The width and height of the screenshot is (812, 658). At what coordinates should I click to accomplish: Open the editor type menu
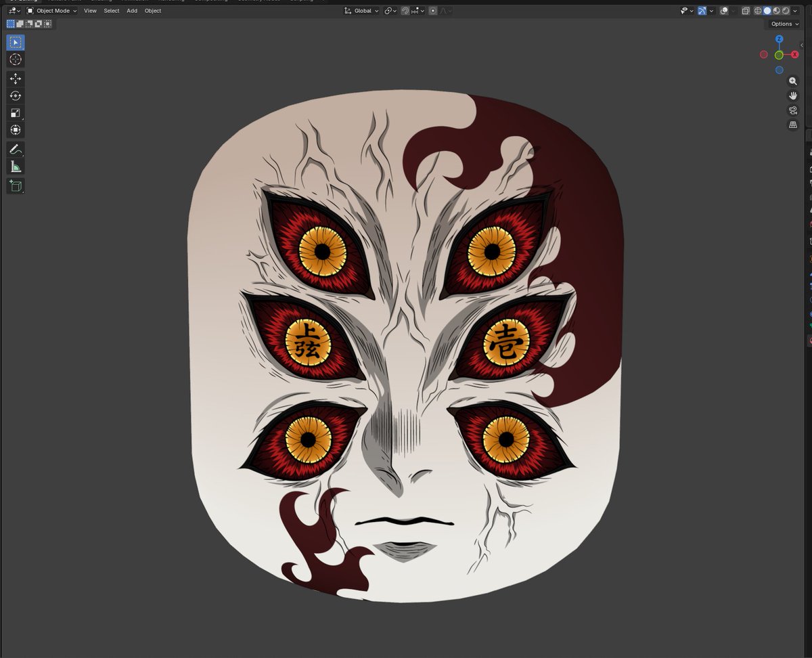coord(14,11)
